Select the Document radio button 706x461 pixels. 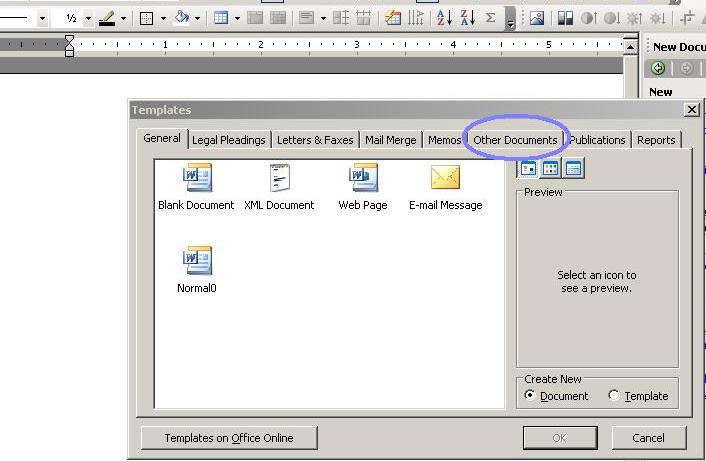530,395
